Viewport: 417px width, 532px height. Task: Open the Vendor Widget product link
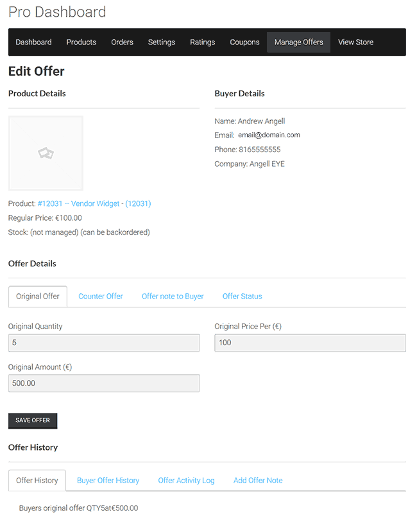94,203
